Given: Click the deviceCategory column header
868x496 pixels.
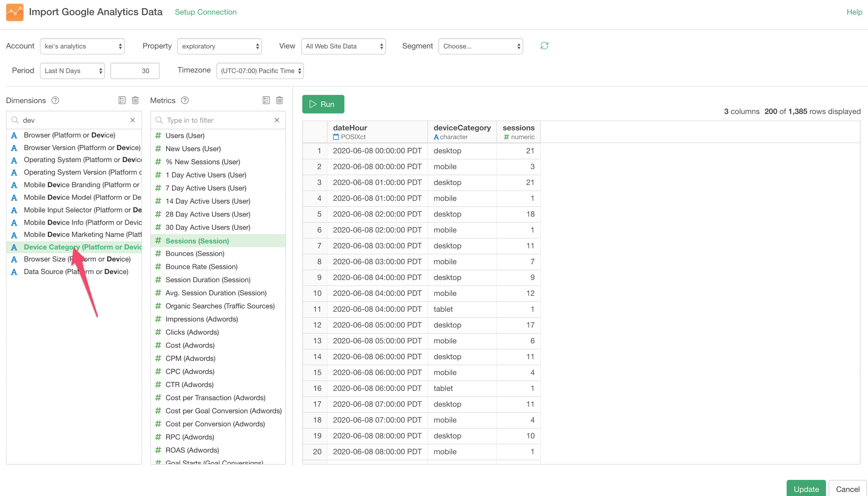Looking at the screenshot, I should 462,132.
